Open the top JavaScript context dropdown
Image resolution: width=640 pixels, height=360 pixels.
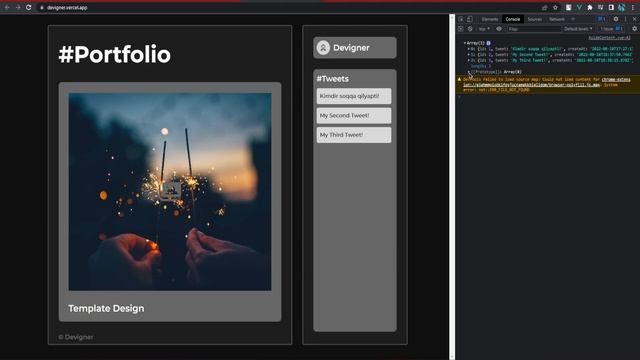click(x=484, y=29)
